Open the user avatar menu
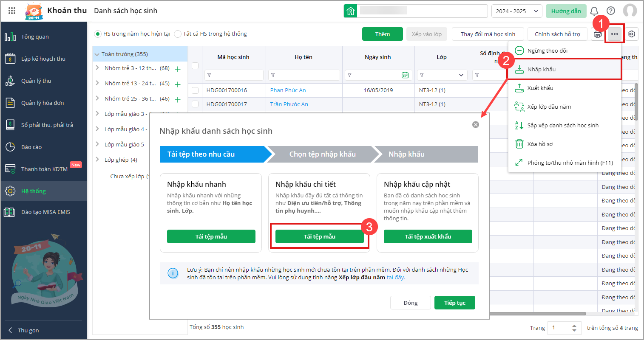 [630, 11]
